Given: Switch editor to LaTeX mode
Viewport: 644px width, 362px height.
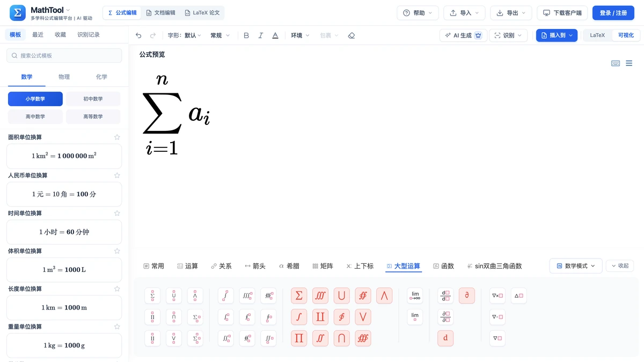Looking at the screenshot, I should coord(597,35).
